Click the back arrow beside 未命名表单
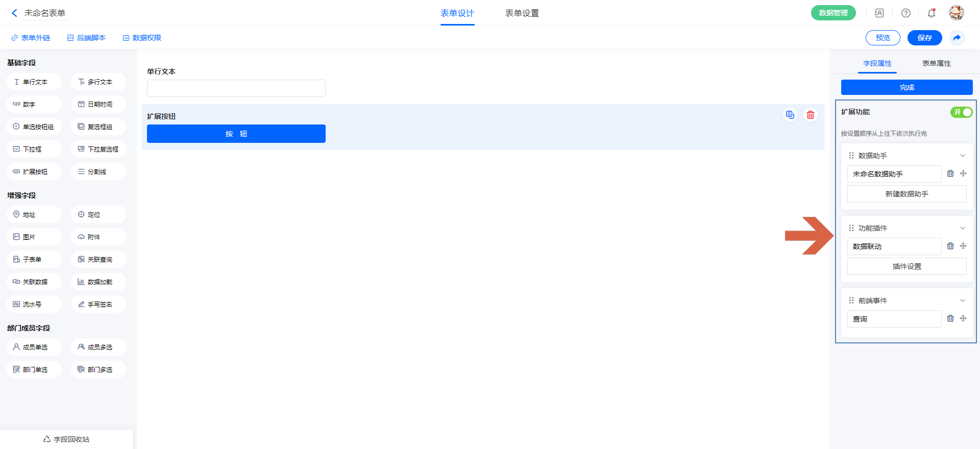The height and width of the screenshot is (449, 980). tap(14, 13)
